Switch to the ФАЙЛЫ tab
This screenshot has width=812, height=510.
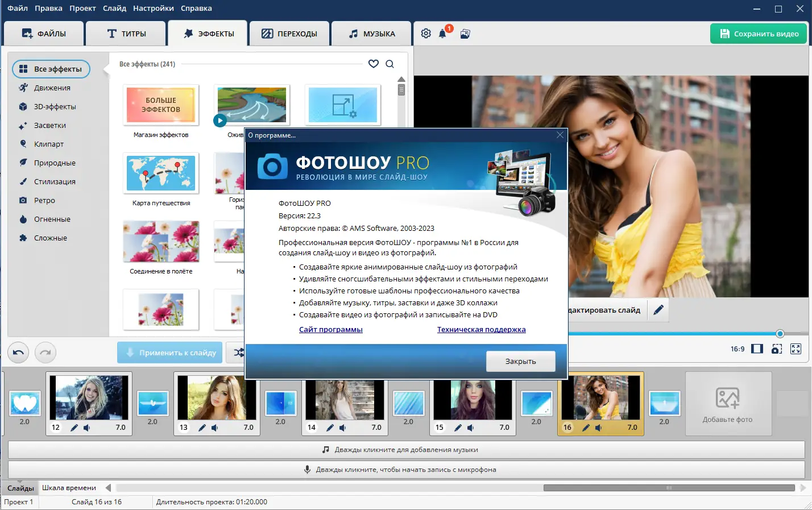(44, 34)
